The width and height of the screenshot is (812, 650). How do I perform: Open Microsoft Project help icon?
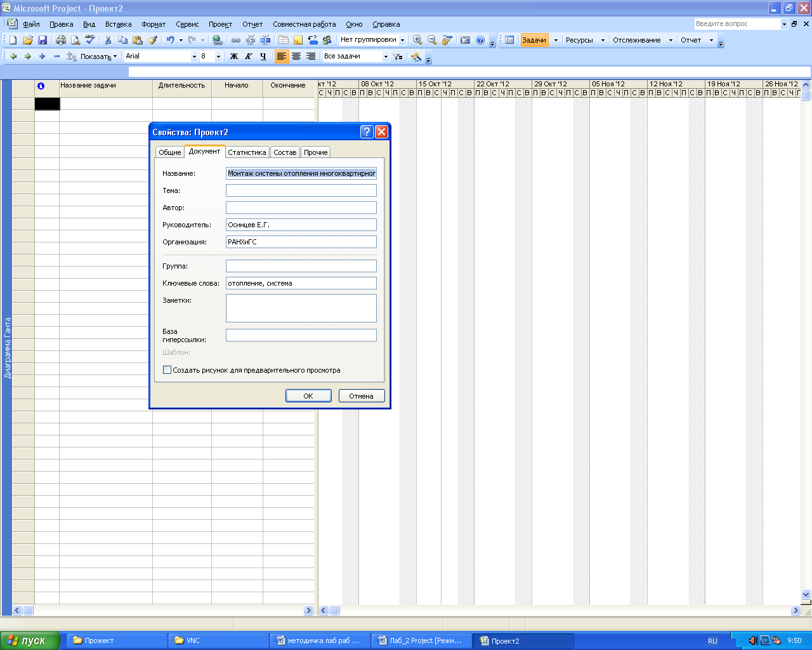(480, 40)
